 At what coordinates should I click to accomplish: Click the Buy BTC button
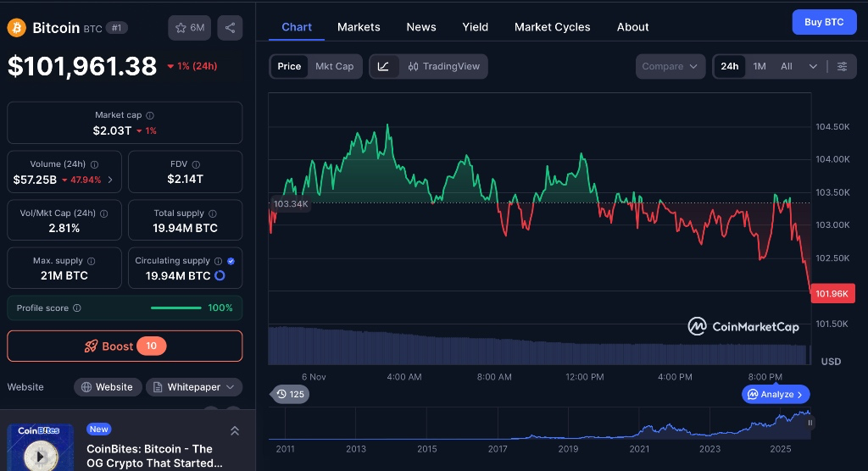point(823,22)
